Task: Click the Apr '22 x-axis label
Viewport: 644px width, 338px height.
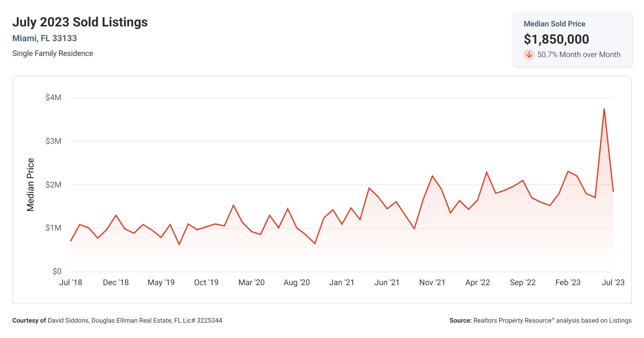Action: point(477,282)
